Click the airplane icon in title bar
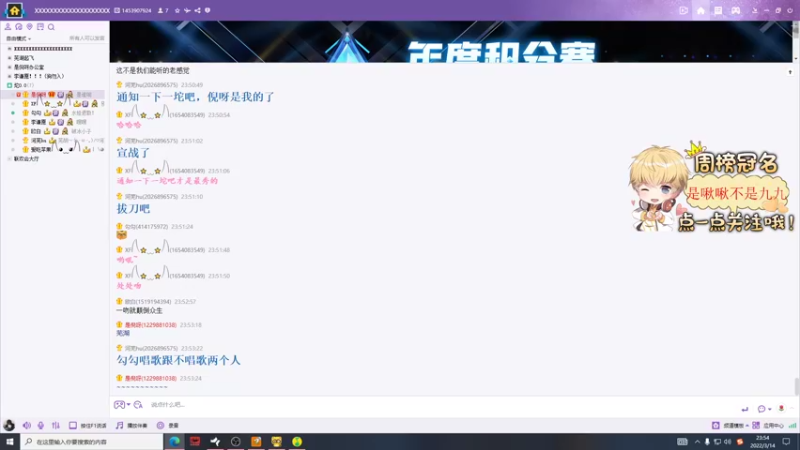Image resolution: width=800 pixels, height=450 pixels. (x=187, y=10)
